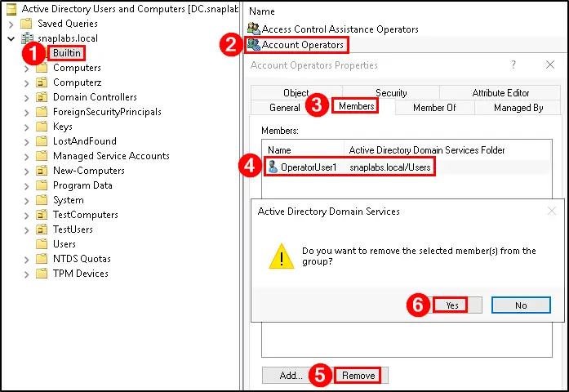
Task: Click the Keys folder icon
Action: coord(42,127)
